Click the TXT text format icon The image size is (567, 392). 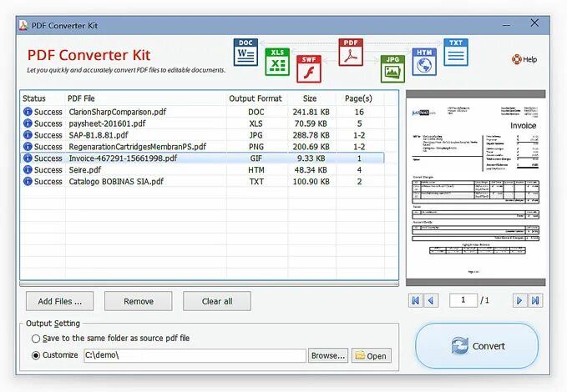[x=456, y=52]
